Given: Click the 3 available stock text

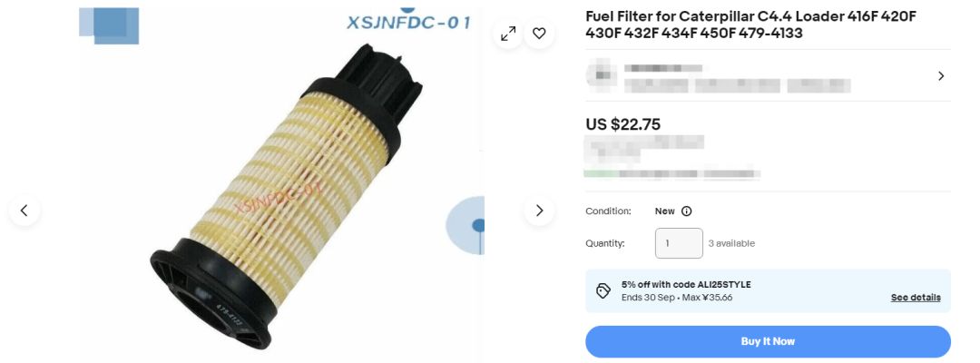Looking at the screenshot, I should click(x=731, y=244).
